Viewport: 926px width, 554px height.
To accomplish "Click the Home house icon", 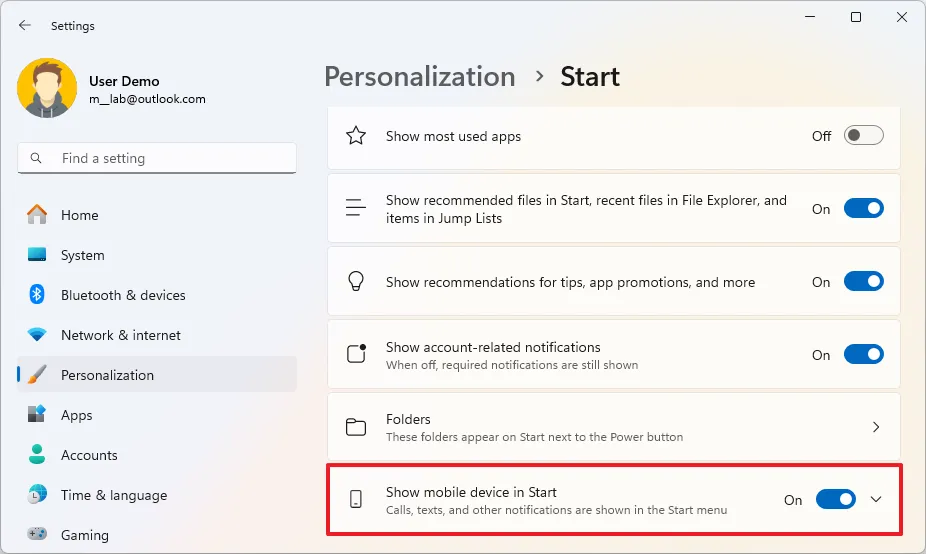I will pos(37,214).
